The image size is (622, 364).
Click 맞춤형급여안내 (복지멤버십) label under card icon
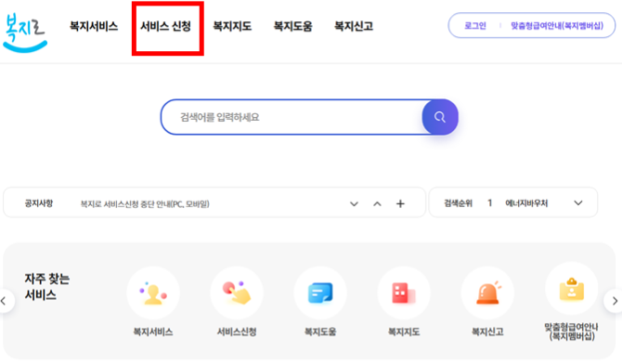coord(572,331)
